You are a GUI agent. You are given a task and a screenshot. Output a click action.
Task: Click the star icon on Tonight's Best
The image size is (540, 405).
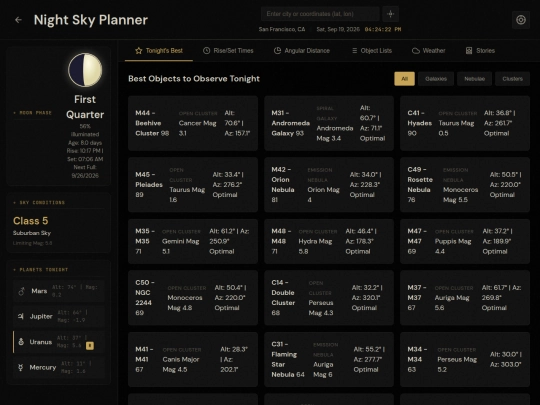(x=139, y=51)
